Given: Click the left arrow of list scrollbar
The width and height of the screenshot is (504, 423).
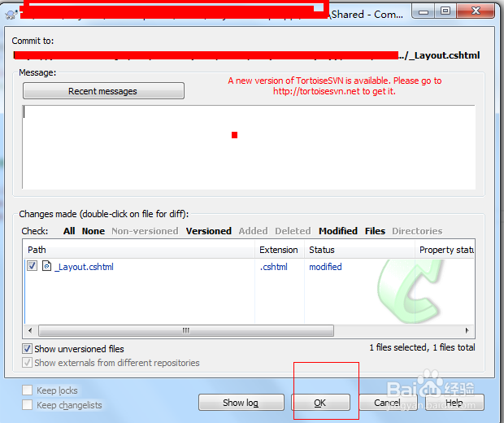Looking at the screenshot, I should point(30,330).
